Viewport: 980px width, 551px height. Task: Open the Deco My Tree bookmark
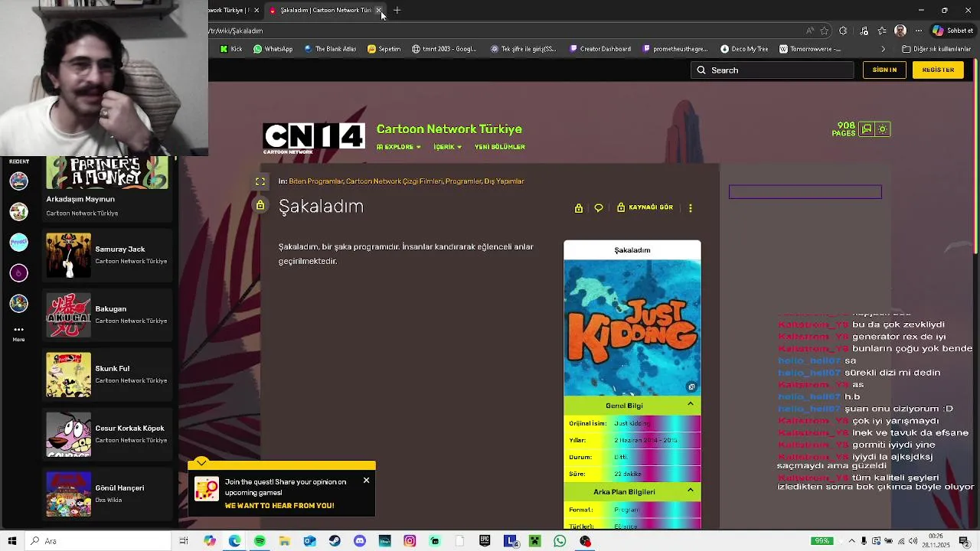[x=744, y=49]
